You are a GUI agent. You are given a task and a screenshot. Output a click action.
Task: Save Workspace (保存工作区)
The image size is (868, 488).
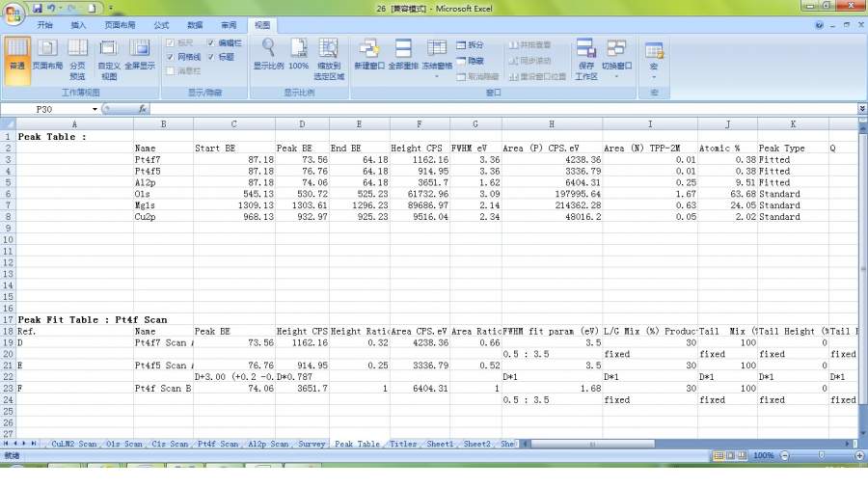586,60
